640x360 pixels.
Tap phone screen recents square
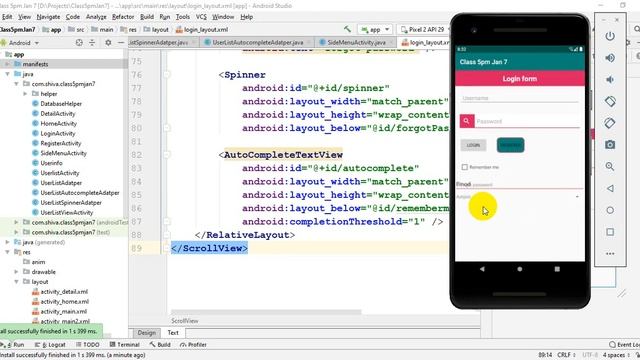point(557,269)
